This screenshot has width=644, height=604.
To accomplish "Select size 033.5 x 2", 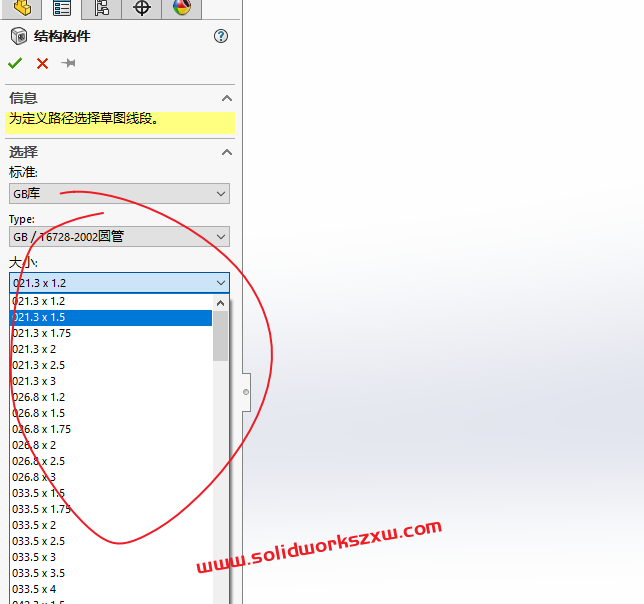I will tap(111, 526).
